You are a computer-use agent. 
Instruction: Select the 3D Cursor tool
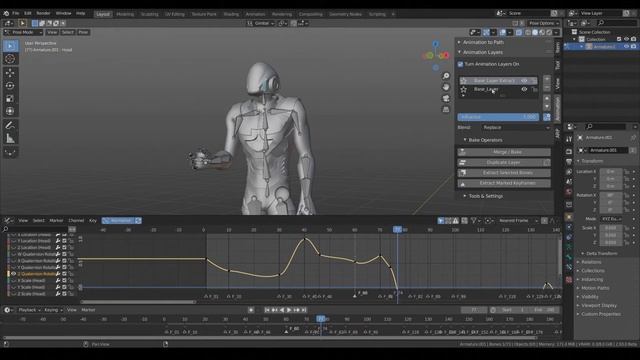(x=10, y=59)
